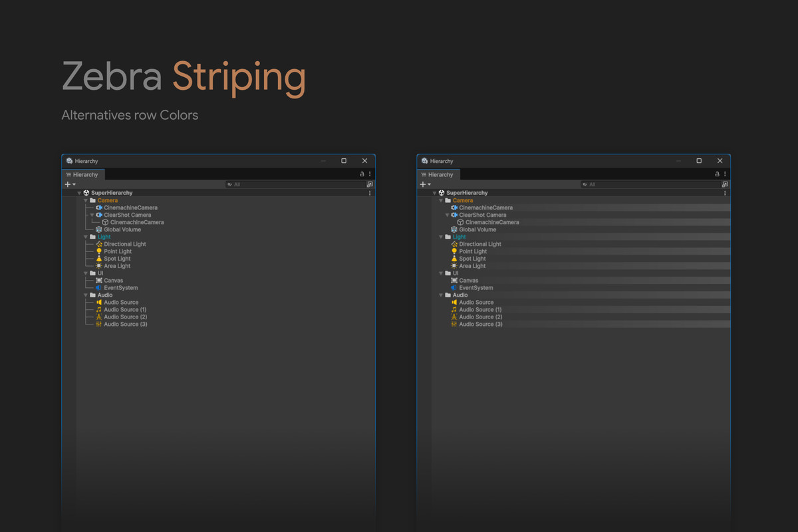The height and width of the screenshot is (532, 798).
Task: Click the search field in left Hierarchy window
Action: tap(294, 184)
